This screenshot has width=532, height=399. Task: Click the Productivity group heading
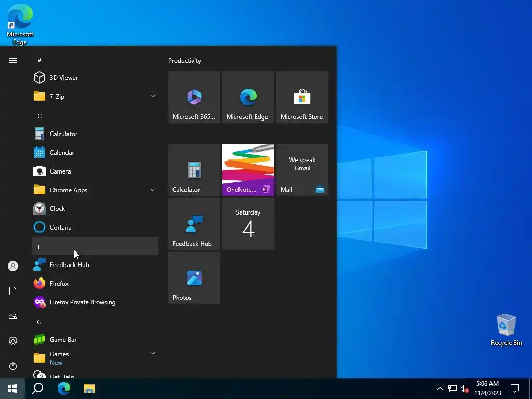(x=184, y=61)
